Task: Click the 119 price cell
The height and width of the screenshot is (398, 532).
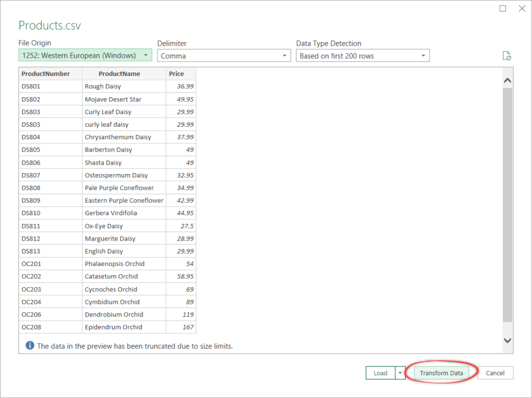Action: point(181,314)
